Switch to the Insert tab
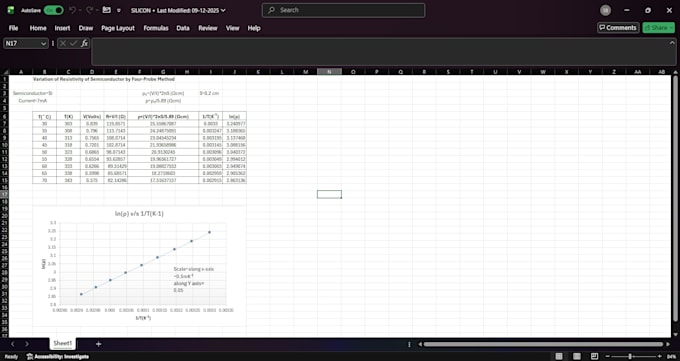Screen dimensions: 680x361 pos(62,28)
